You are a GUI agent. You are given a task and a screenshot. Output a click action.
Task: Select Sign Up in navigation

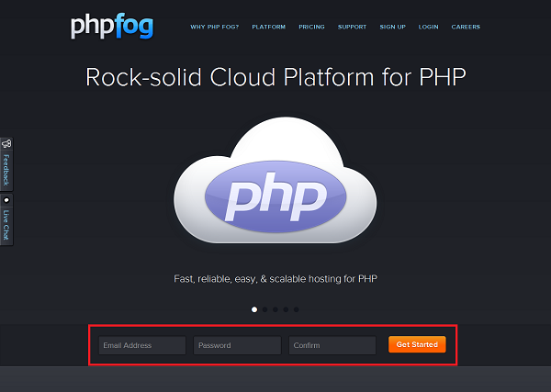coord(392,27)
